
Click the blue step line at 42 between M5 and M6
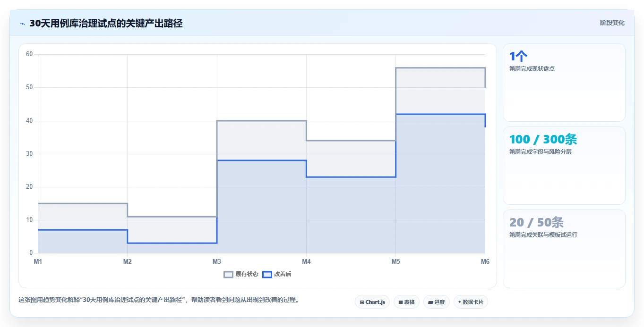coord(440,114)
